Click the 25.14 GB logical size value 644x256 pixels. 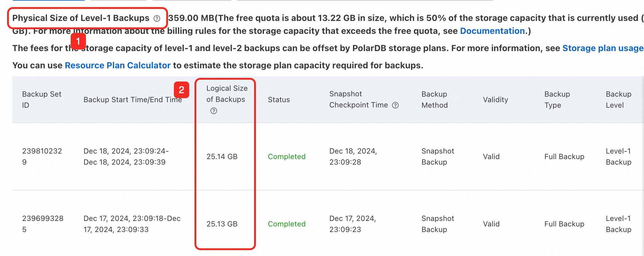(222, 157)
